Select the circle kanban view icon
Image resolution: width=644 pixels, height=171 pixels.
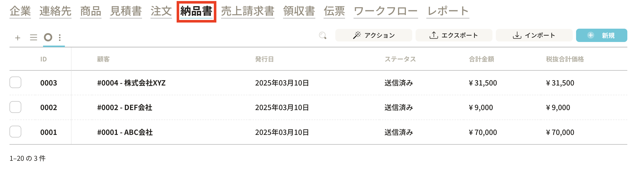coord(48,37)
